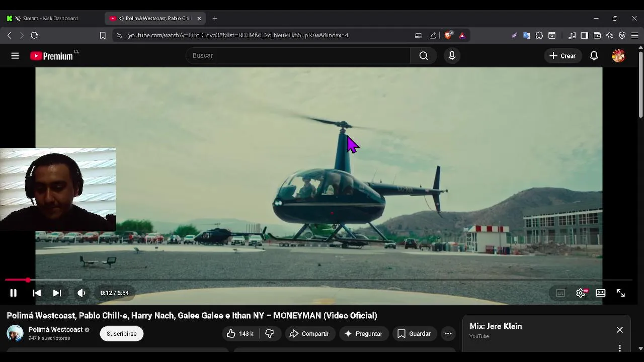This screenshot has height=362, width=644.
Task: Switch to theater mode
Action: (x=601, y=293)
